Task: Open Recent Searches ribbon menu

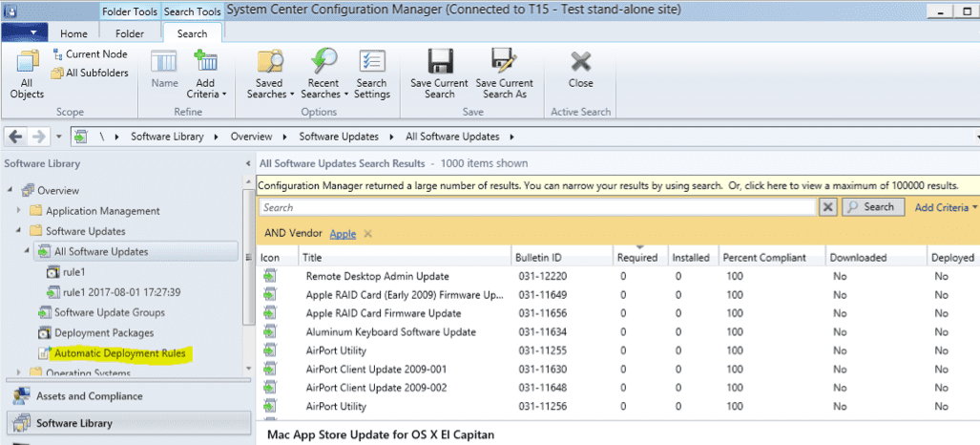Action: point(324,74)
